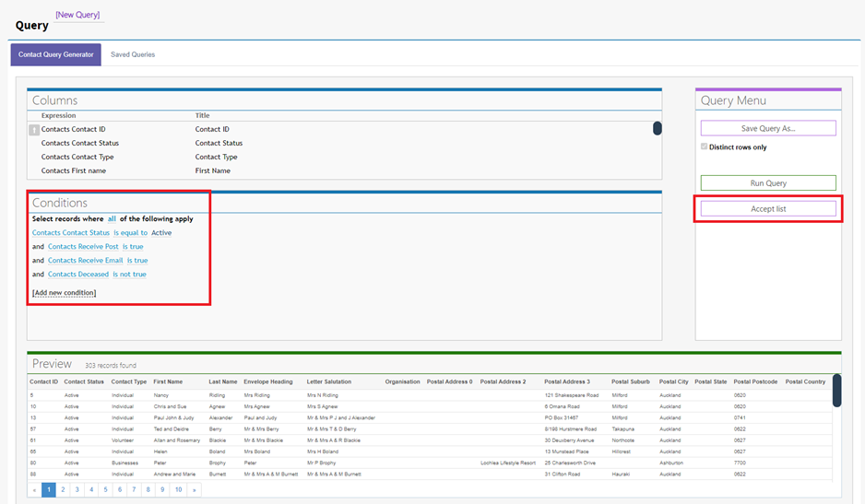This screenshot has height=504, width=865.
Task: Click the Postal Country column header
Action: click(805, 381)
